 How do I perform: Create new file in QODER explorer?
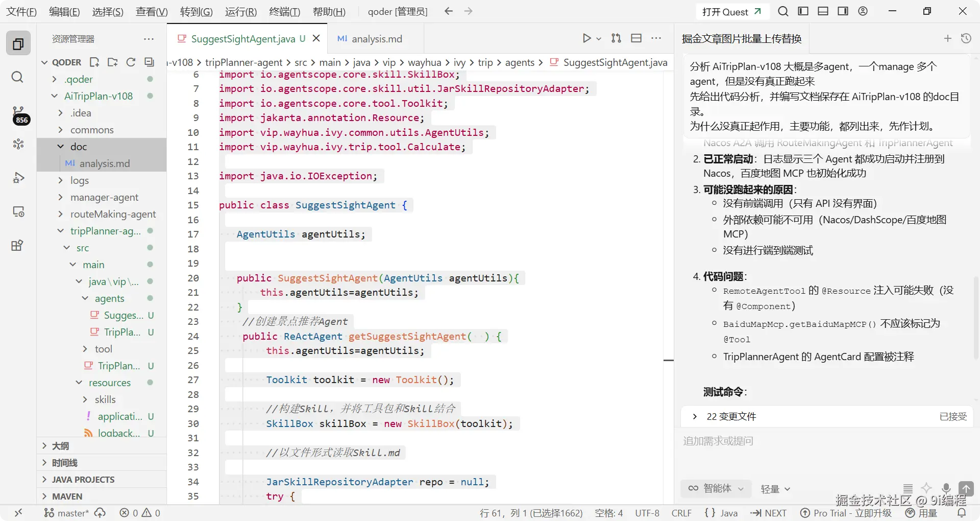94,62
